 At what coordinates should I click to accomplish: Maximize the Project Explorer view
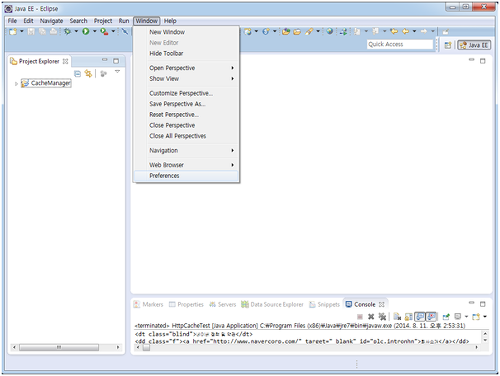point(116,61)
